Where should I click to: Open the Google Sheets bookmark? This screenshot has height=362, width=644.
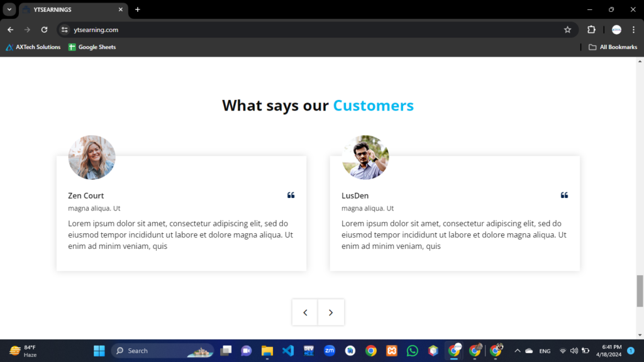pyautogui.click(x=92, y=47)
